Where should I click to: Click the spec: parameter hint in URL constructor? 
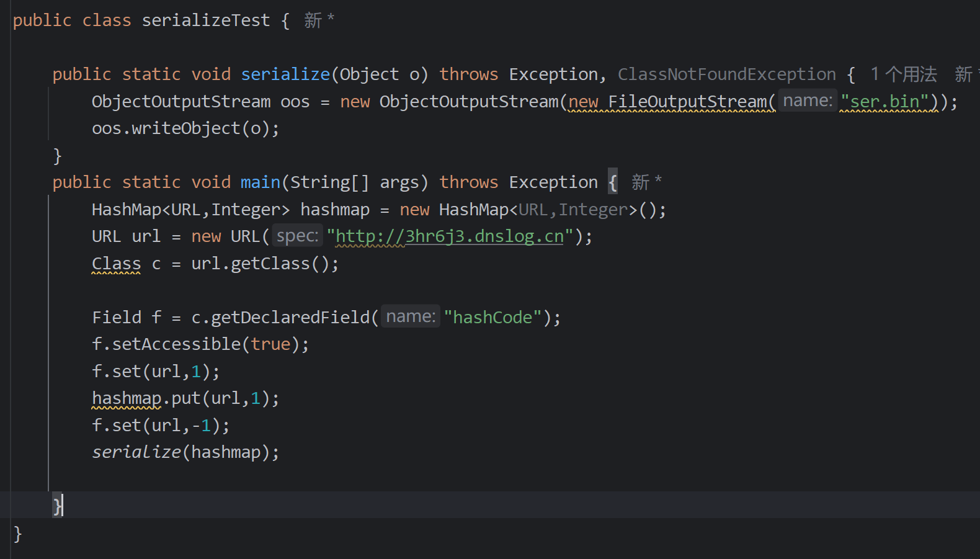298,236
